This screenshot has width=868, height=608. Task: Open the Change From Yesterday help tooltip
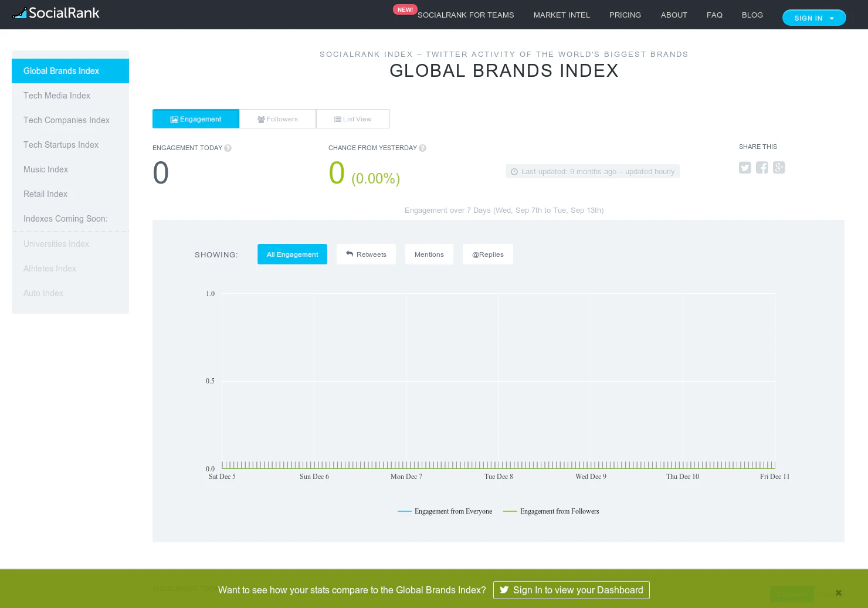(x=422, y=148)
